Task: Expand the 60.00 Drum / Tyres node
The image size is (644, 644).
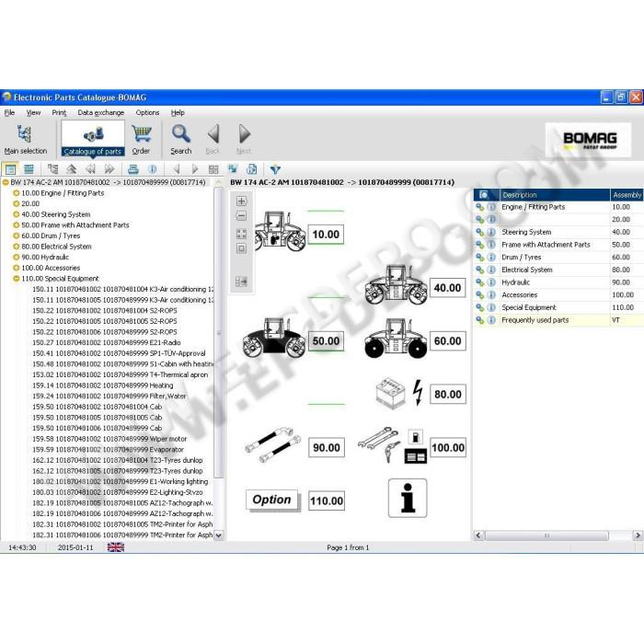Action: [17, 236]
